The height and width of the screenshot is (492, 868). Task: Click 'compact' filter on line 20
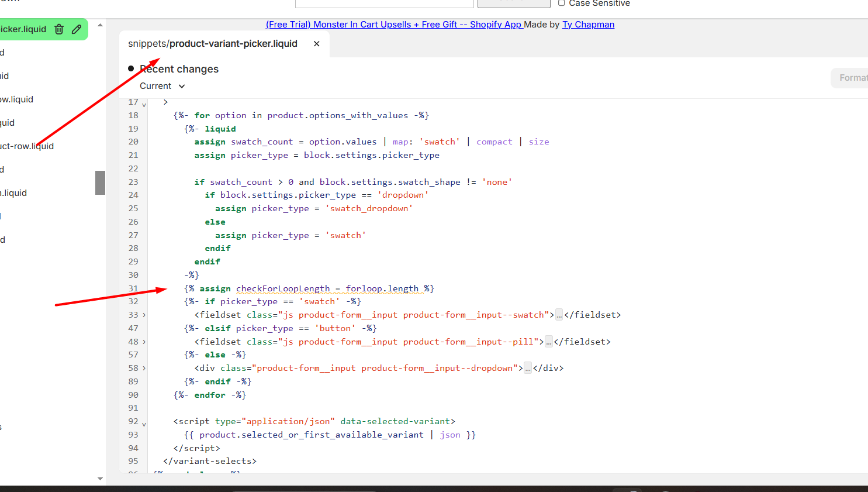click(x=494, y=142)
